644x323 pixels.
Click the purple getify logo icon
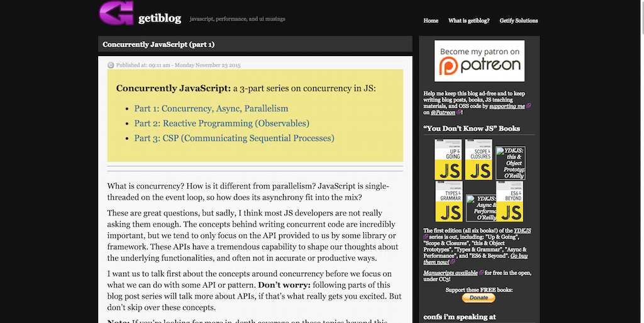pyautogui.click(x=116, y=13)
